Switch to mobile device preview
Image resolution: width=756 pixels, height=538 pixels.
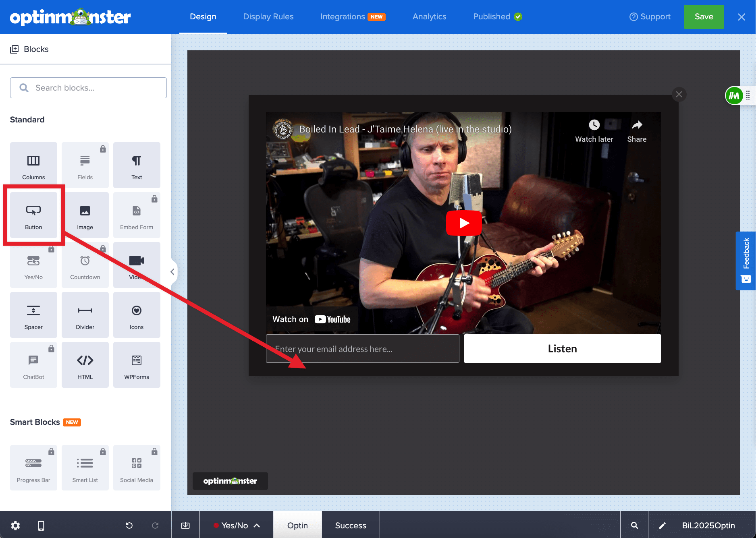41,526
